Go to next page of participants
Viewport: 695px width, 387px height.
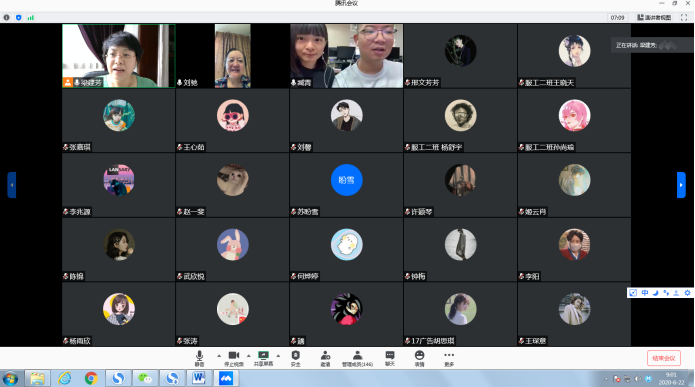(681, 185)
